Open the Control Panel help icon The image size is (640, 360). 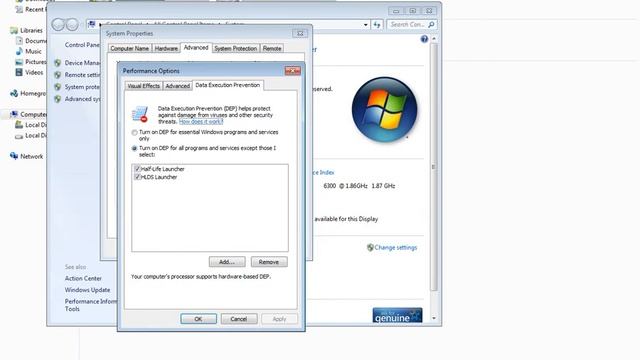click(x=424, y=39)
